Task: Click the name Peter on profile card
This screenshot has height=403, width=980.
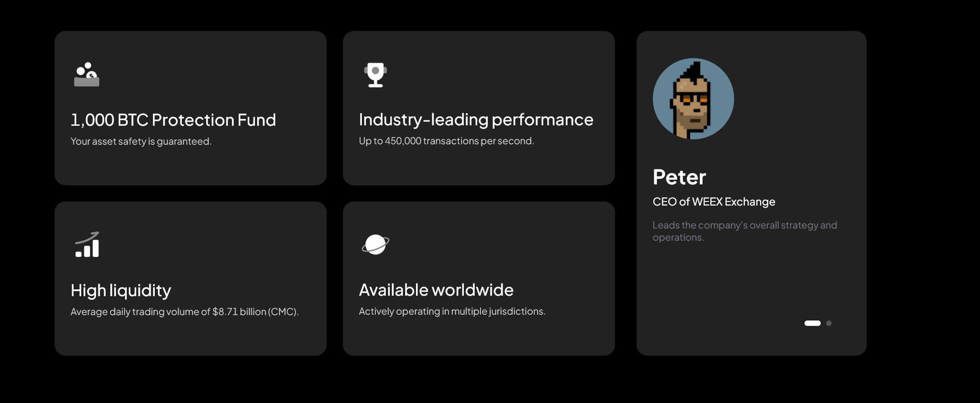Action: [679, 177]
